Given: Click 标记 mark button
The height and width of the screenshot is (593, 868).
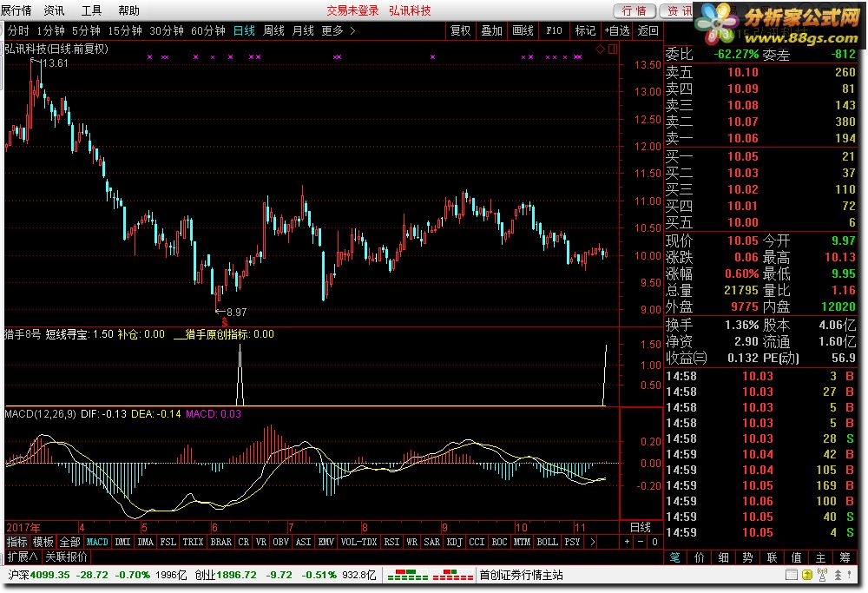Looking at the screenshot, I should click(x=586, y=31).
